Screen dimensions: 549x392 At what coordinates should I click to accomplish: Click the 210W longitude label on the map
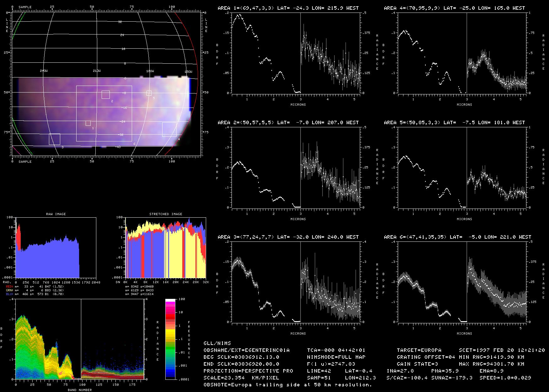pos(97,71)
